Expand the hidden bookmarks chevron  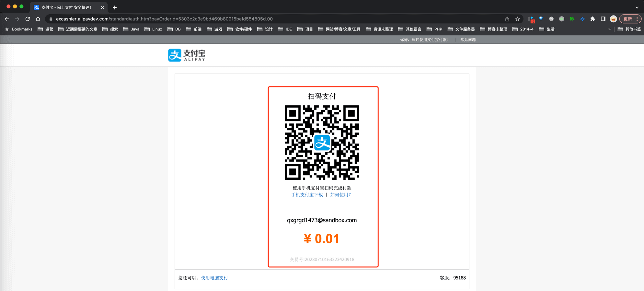(x=609, y=29)
